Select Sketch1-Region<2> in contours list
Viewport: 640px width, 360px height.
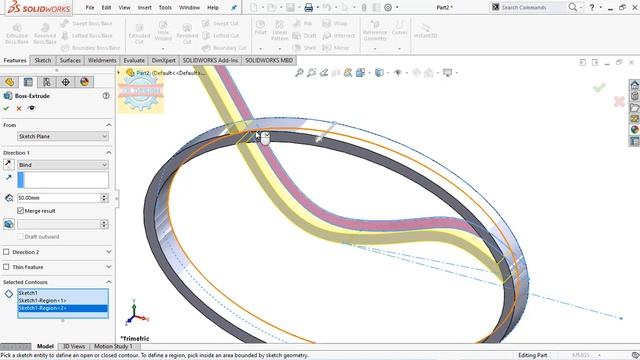coord(63,308)
